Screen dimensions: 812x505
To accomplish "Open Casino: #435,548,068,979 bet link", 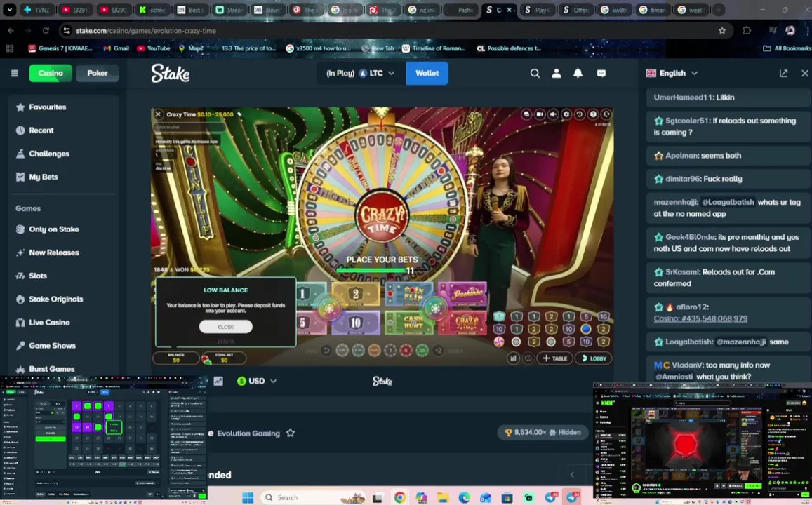I will click(x=700, y=318).
